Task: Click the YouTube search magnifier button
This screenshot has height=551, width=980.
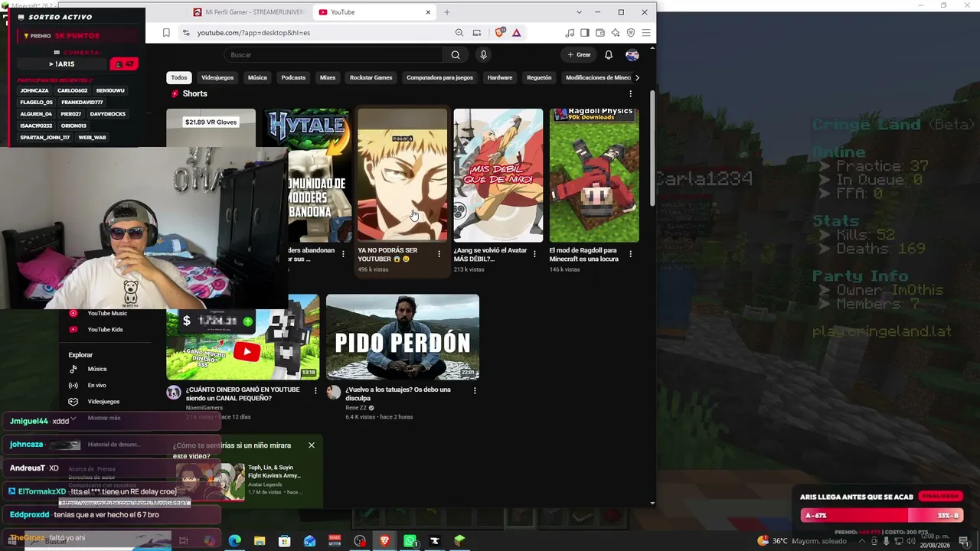Action: click(456, 55)
